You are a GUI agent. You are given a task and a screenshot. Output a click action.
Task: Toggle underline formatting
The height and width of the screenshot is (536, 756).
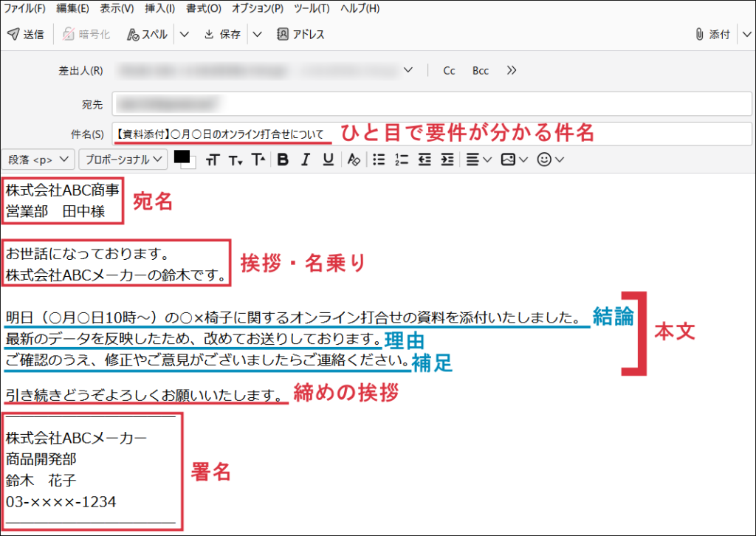pos(329,159)
